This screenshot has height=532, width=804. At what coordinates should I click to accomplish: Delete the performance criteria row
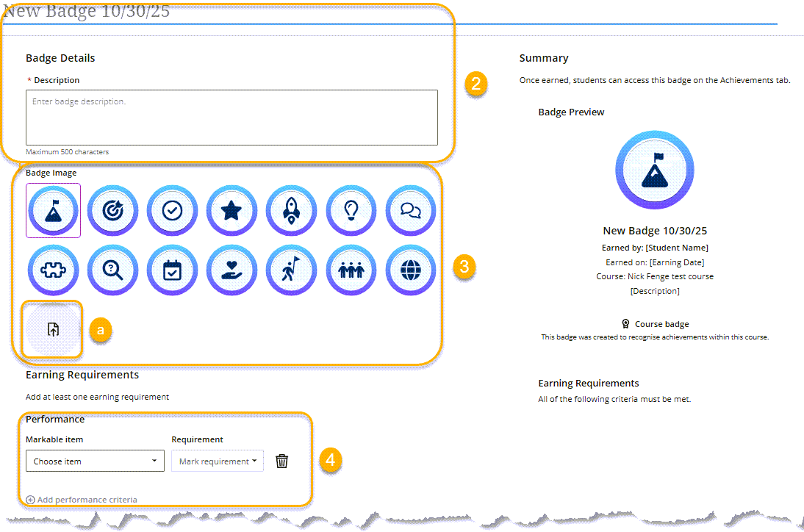tap(281, 461)
